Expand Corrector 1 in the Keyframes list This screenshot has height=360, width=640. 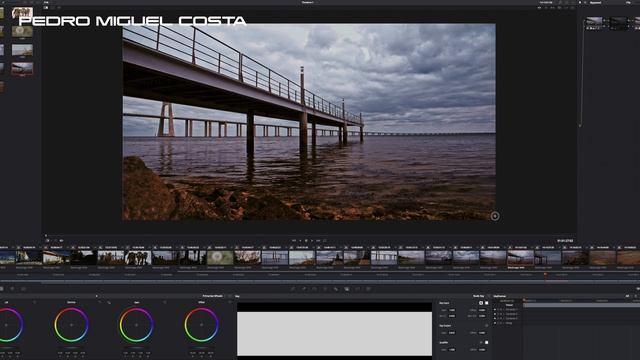pyautogui.click(x=495, y=309)
